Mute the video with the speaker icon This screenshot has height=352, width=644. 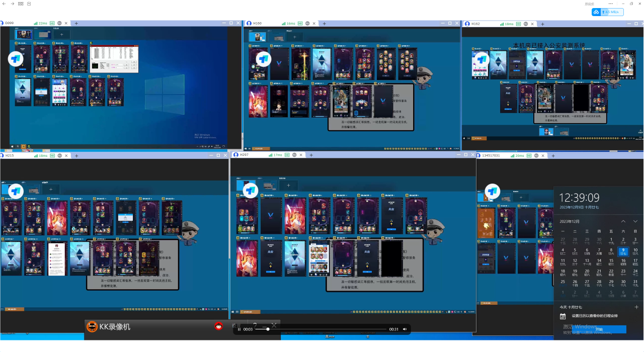point(404,329)
